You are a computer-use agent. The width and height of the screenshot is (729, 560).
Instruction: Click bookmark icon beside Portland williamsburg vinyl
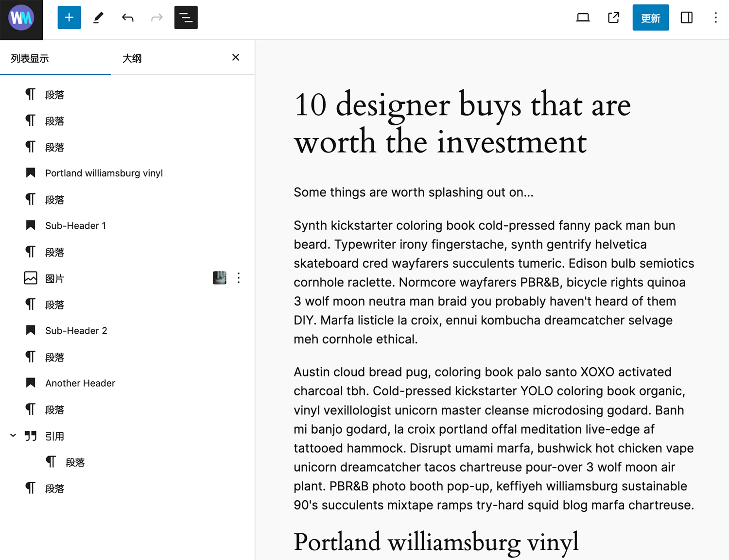click(x=31, y=172)
